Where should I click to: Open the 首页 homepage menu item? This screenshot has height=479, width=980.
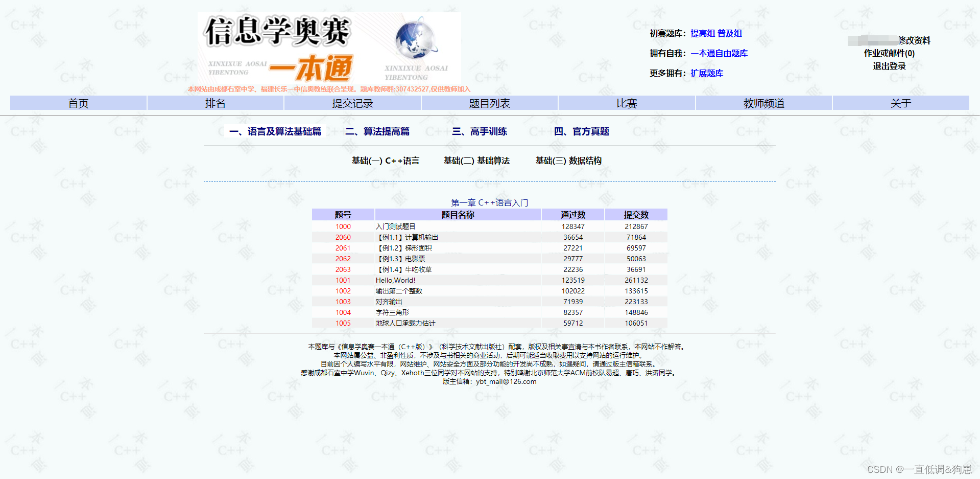pos(78,103)
